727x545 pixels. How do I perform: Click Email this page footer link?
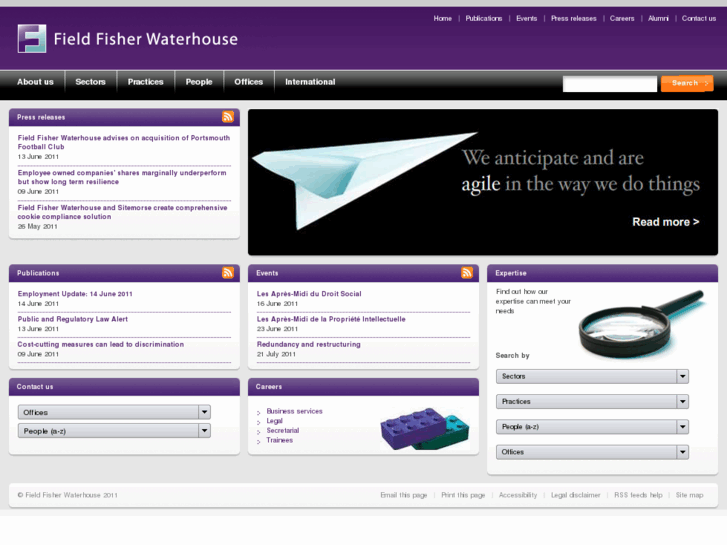[x=403, y=495]
